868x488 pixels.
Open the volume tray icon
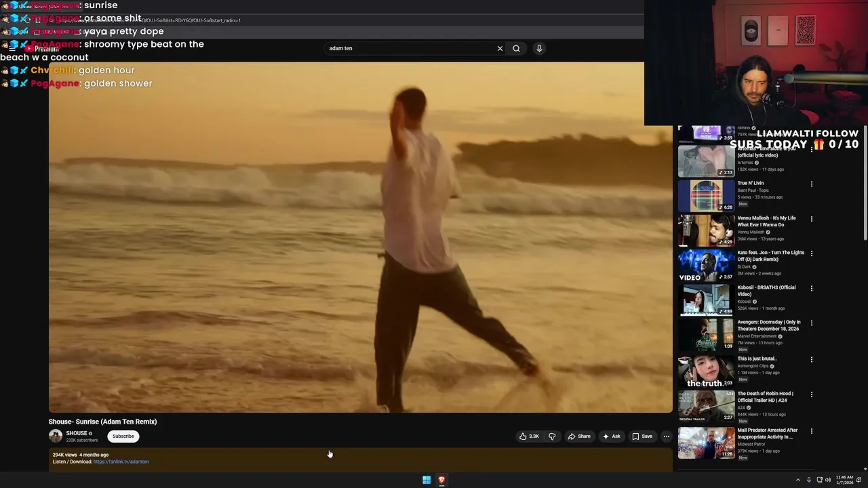click(827, 480)
